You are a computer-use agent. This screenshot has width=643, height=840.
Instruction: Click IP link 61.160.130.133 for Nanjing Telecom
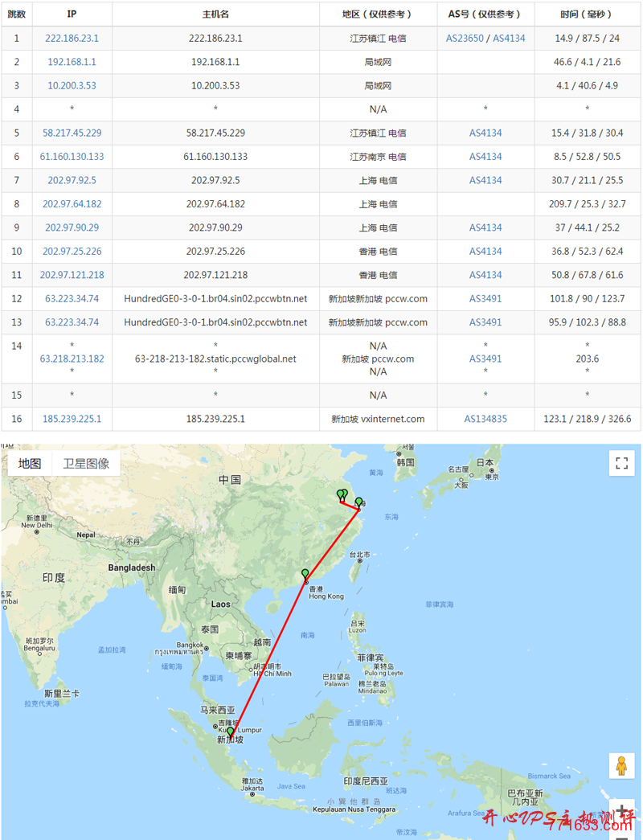(72, 157)
